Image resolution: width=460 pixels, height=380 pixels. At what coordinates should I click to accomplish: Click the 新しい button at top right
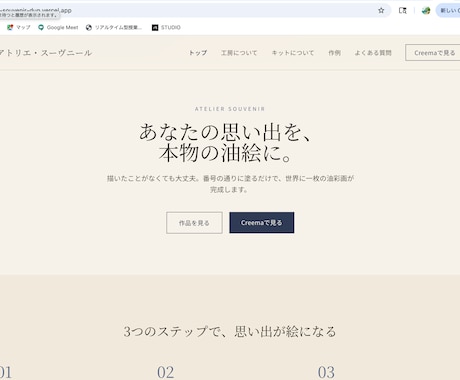[448, 11]
